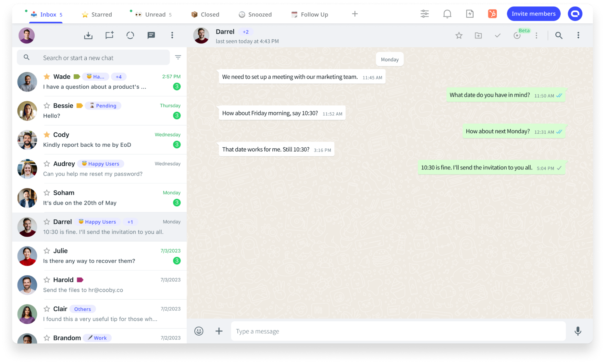
Task: Open the emoji picker in the message bar
Action: [199, 331]
